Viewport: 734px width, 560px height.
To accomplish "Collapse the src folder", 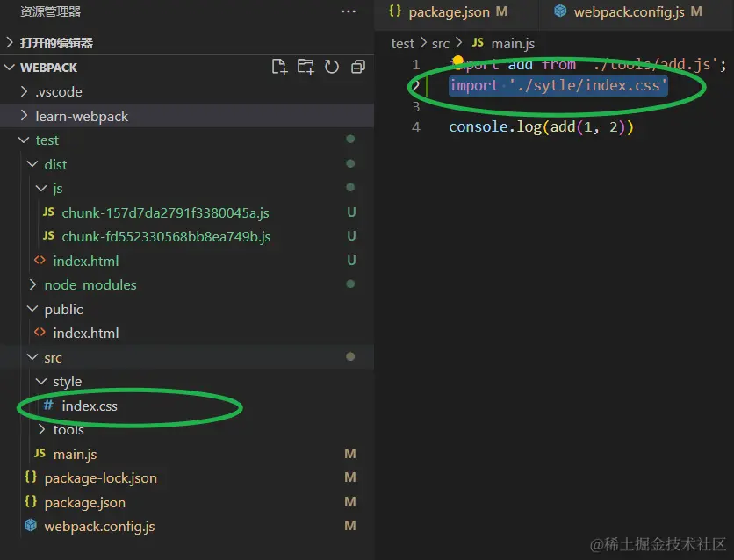I will (32, 357).
